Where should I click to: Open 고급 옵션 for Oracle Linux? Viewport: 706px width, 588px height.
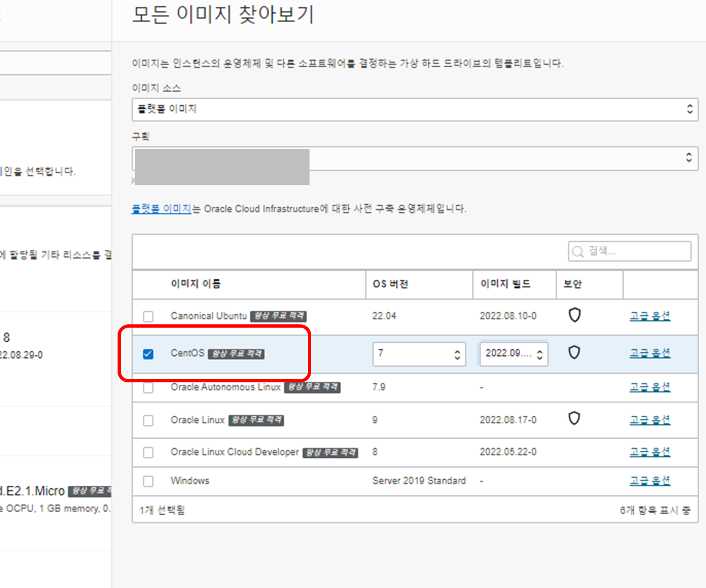pyautogui.click(x=650, y=420)
